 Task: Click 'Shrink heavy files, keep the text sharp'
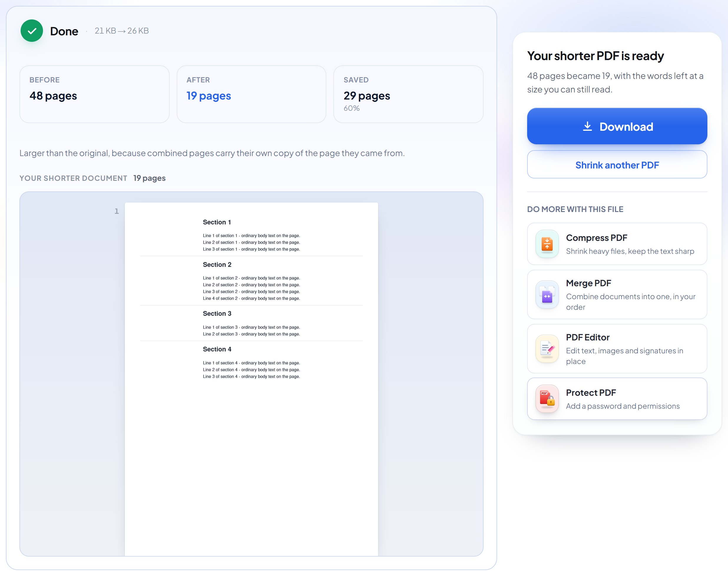[x=630, y=251]
